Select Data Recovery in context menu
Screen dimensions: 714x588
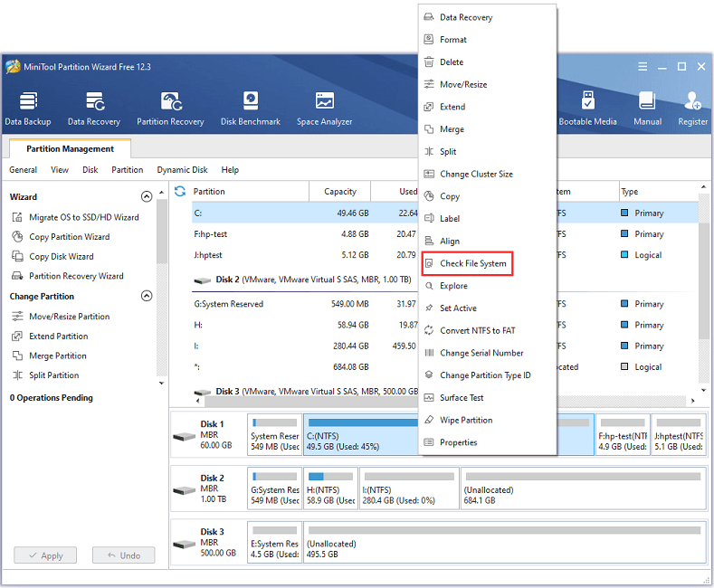click(x=487, y=17)
